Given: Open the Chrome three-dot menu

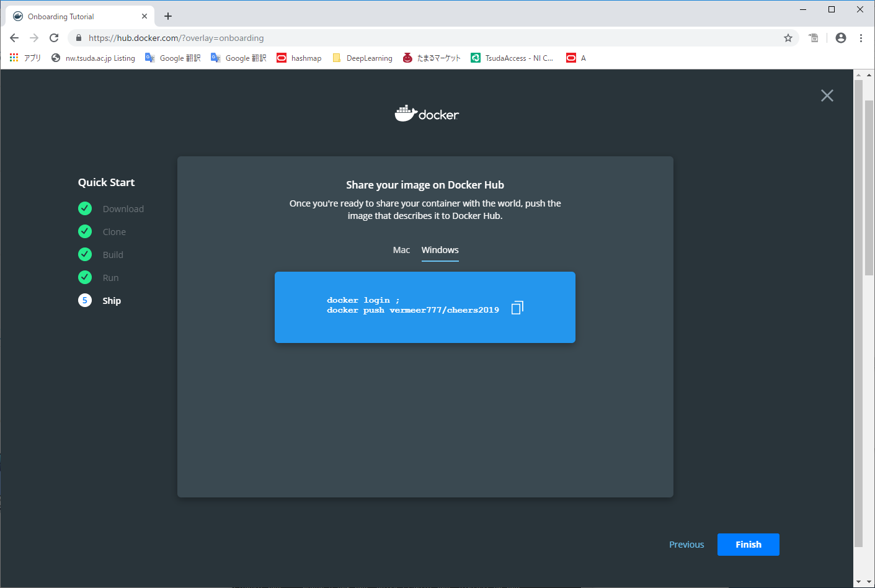Looking at the screenshot, I should pyautogui.click(x=861, y=38).
